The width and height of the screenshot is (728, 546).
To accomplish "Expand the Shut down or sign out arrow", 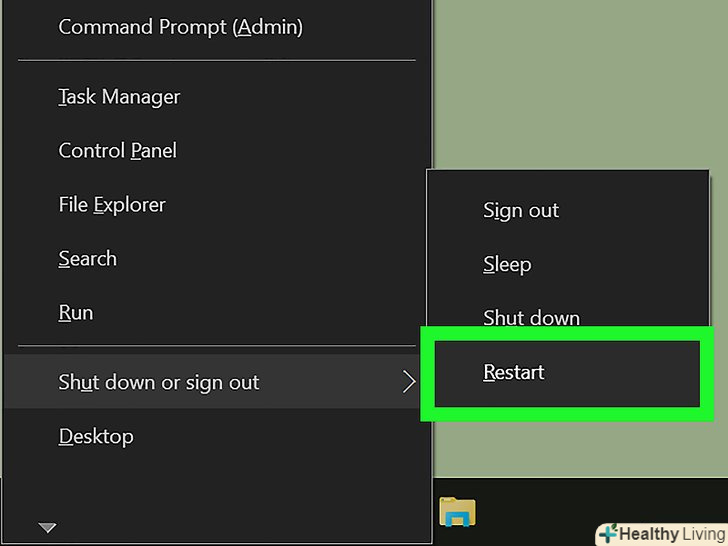I will click(408, 382).
